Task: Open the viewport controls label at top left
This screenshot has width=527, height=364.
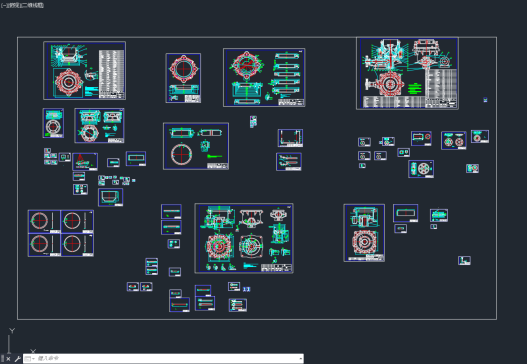Action: click(x=23, y=5)
